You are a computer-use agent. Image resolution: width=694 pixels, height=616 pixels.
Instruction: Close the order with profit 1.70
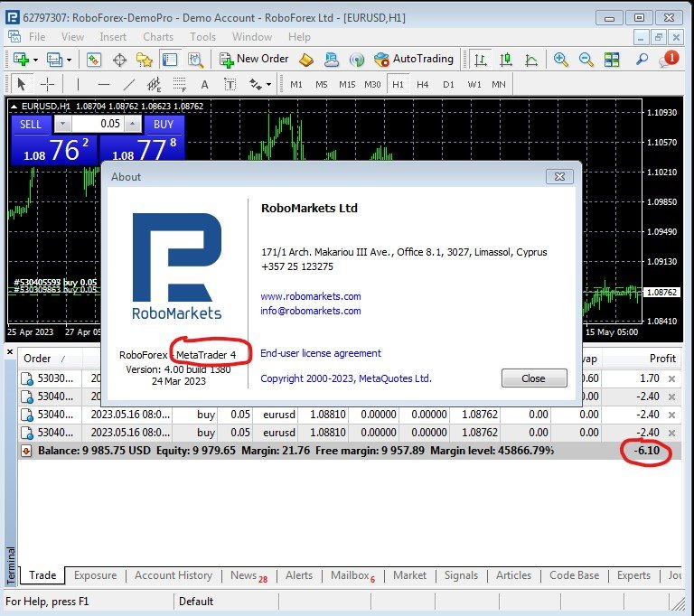(x=672, y=378)
